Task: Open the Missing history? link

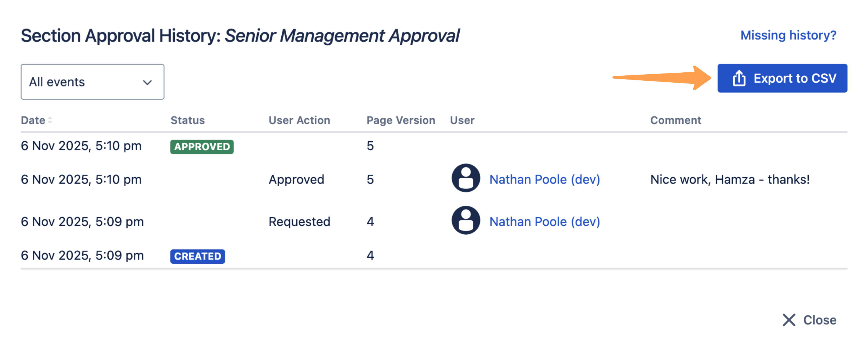Action: tap(788, 35)
